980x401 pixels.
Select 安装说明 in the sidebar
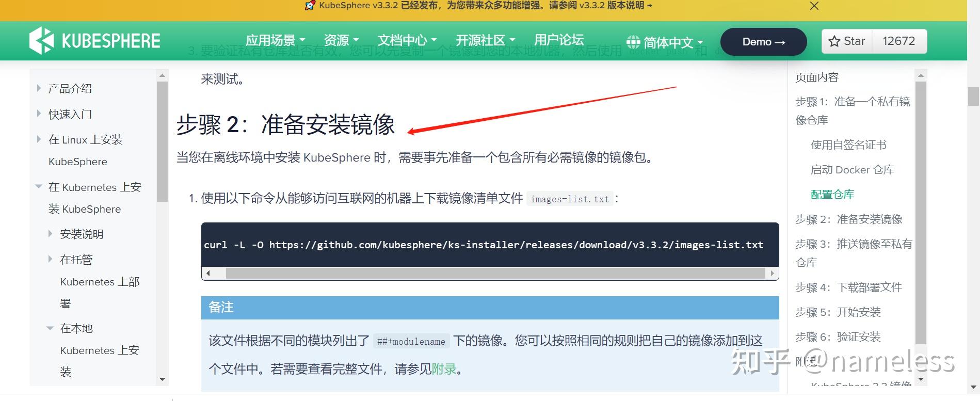click(82, 234)
